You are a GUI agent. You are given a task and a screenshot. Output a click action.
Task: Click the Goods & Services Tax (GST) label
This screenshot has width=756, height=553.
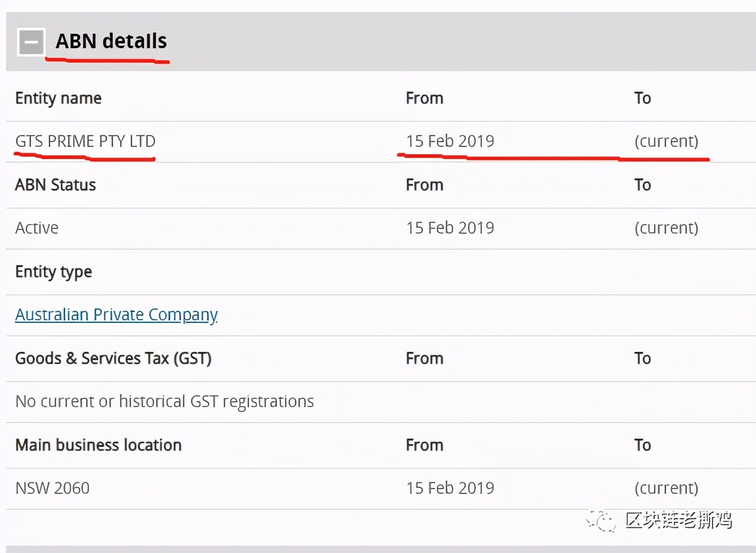[x=113, y=358]
